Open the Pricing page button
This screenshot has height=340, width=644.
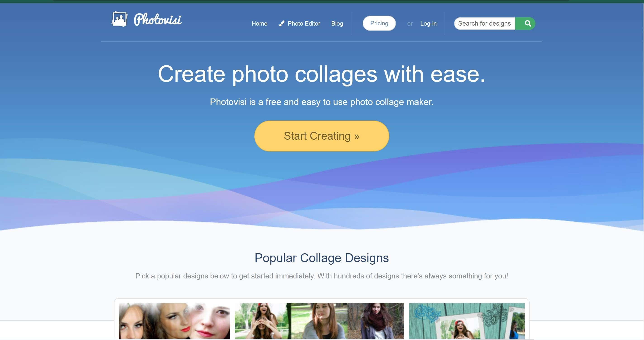coord(379,23)
